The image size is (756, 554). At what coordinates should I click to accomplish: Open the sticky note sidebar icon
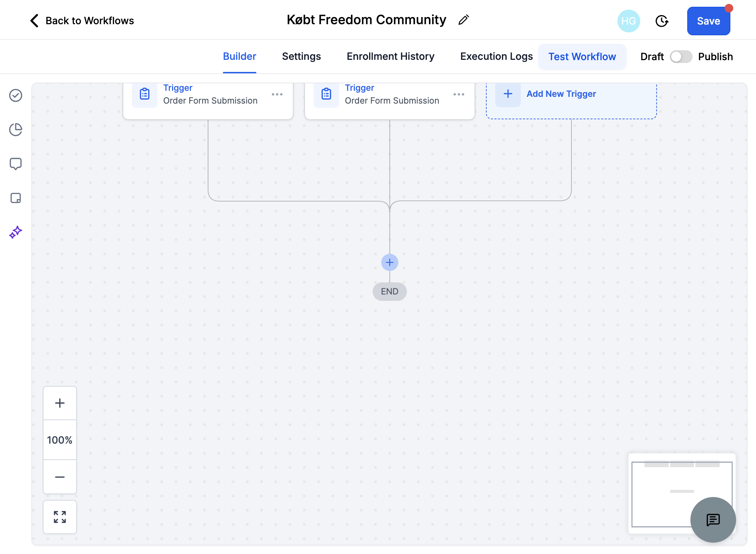point(16,198)
